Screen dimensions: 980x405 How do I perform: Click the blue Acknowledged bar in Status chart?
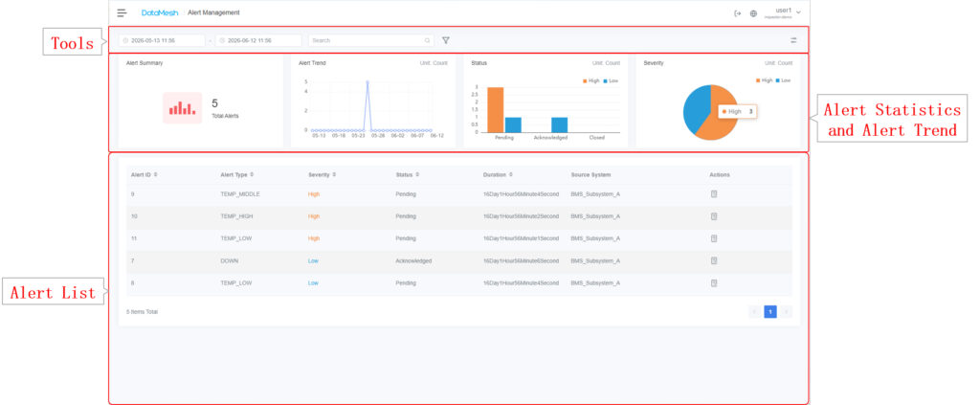pyautogui.click(x=559, y=125)
